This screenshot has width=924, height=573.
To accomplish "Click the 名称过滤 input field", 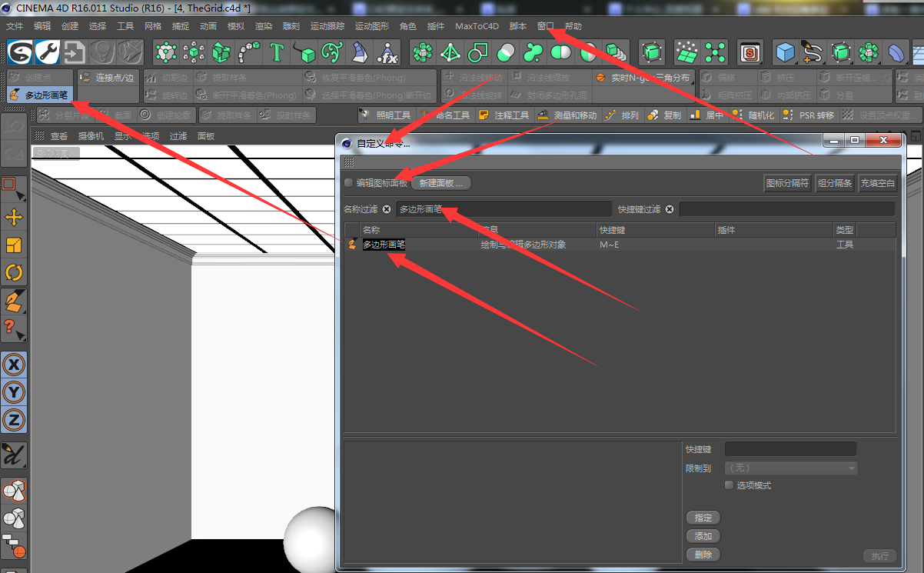I will coord(504,209).
